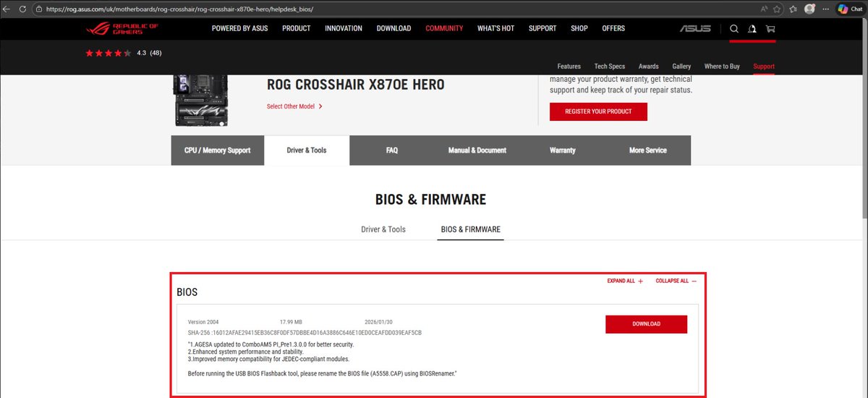Screen dimensions: 868x398
Task: Click the ASUS logo in header
Action: (695, 29)
